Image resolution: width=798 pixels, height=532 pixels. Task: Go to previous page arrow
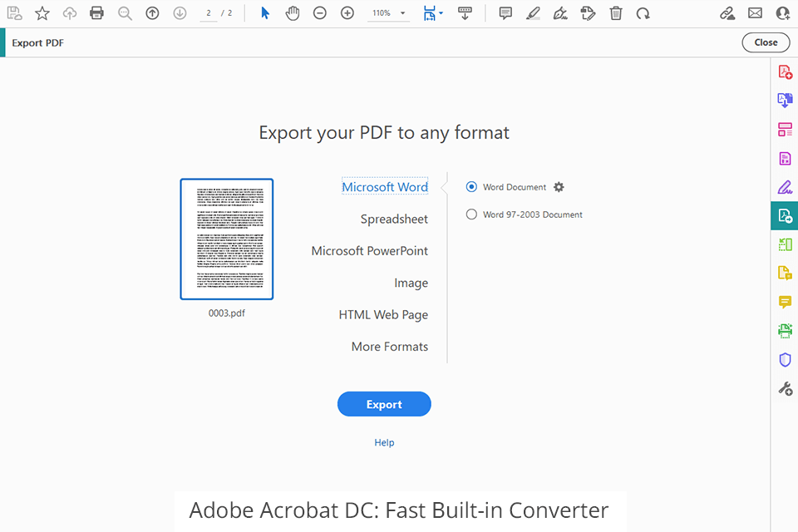pyautogui.click(x=152, y=13)
